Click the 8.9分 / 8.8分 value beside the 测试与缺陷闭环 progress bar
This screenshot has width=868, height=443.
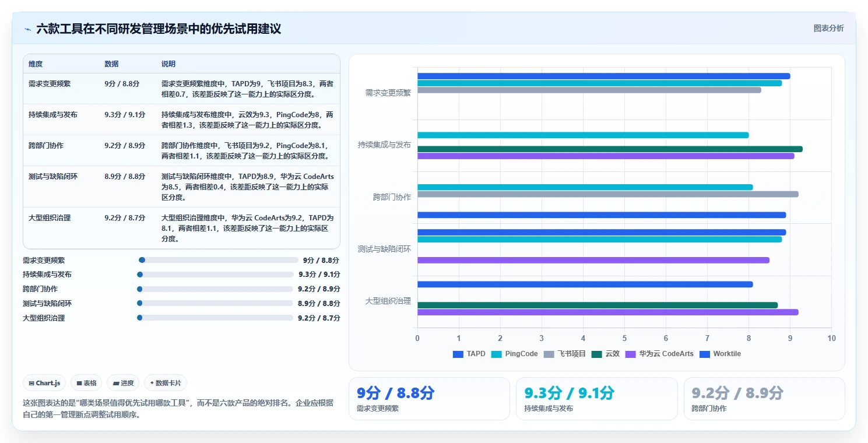tap(319, 304)
